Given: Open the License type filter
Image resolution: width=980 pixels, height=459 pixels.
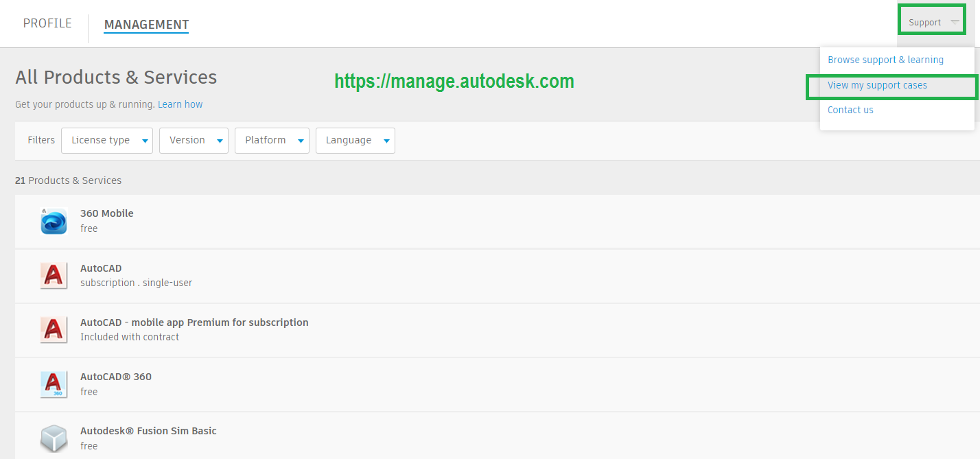Looking at the screenshot, I should click(x=106, y=140).
